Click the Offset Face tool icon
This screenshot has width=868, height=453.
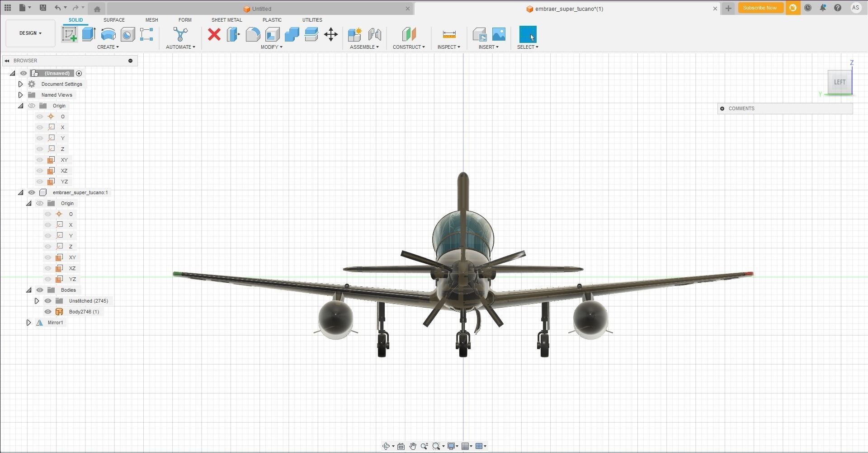tap(311, 34)
